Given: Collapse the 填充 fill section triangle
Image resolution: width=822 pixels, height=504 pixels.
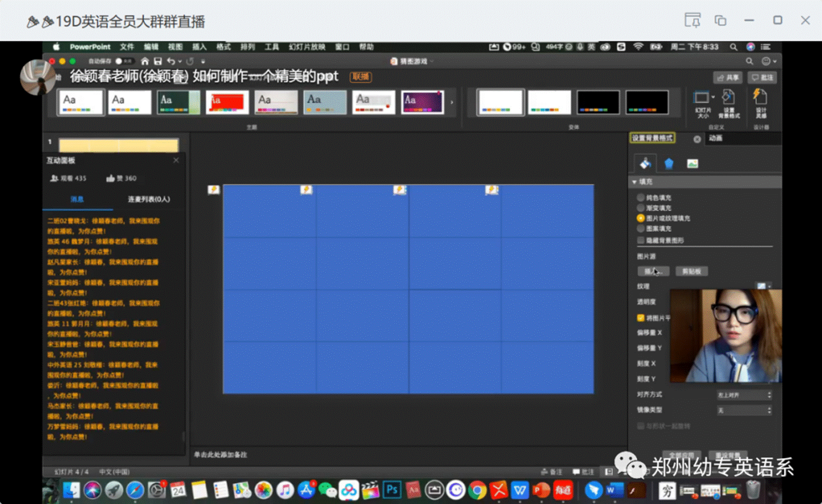Looking at the screenshot, I should coord(634,182).
